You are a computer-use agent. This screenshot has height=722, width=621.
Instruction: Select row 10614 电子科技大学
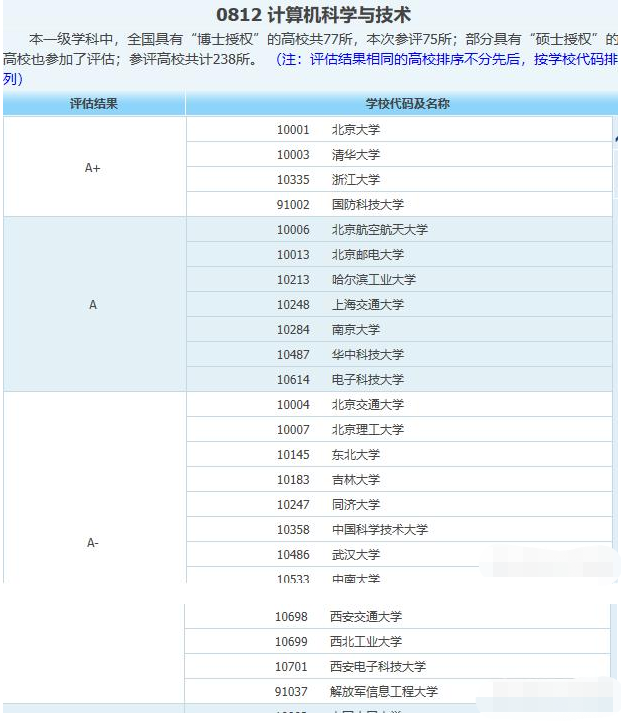click(x=399, y=379)
